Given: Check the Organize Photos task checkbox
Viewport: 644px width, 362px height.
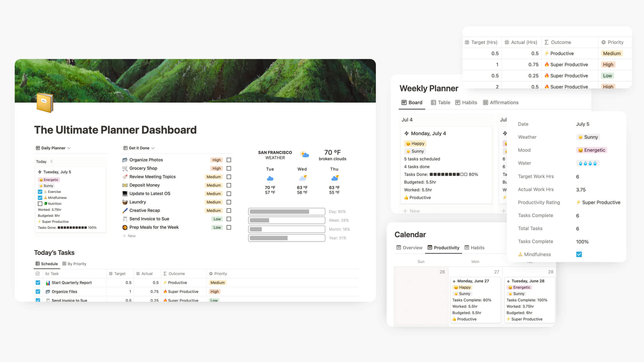Looking at the screenshot, I should (x=229, y=160).
